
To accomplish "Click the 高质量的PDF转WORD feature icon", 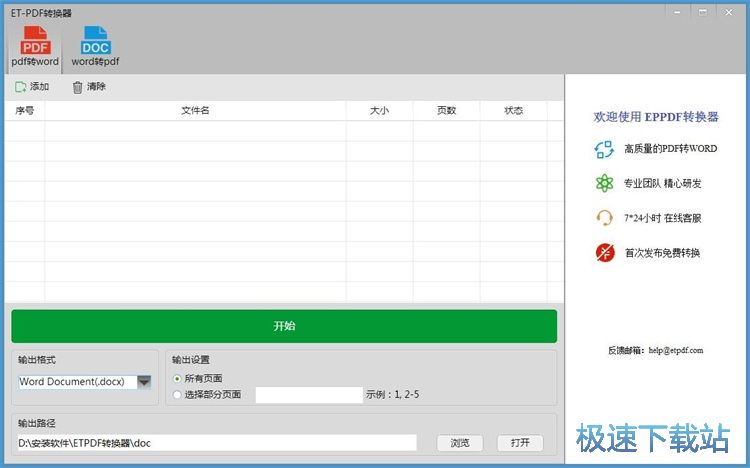I will tap(604, 149).
